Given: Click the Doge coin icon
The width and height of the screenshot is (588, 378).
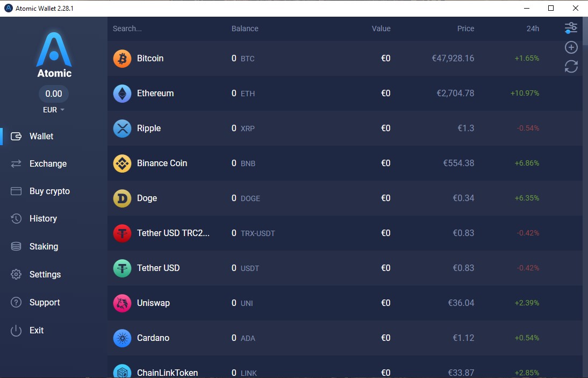Looking at the screenshot, I should coord(122,198).
